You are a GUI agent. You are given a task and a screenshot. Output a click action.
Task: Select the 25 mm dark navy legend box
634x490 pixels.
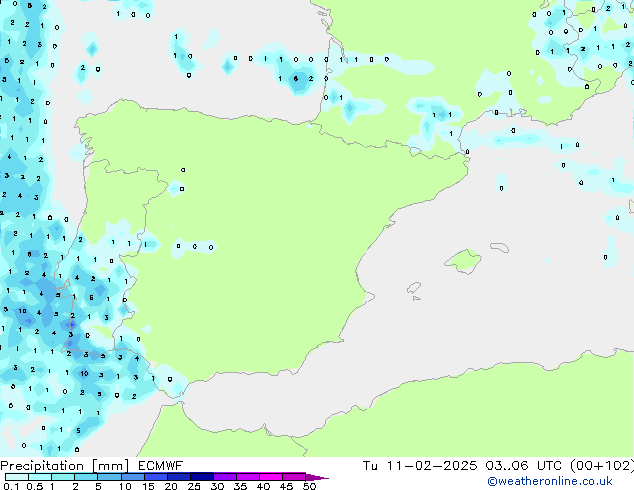(201, 477)
